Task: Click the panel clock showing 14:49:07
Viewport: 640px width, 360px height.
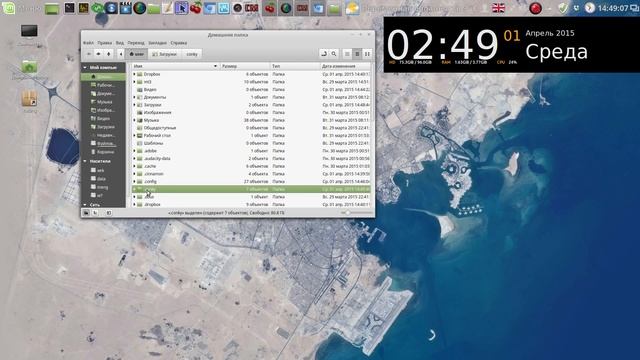Action: [x=613, y=8]
